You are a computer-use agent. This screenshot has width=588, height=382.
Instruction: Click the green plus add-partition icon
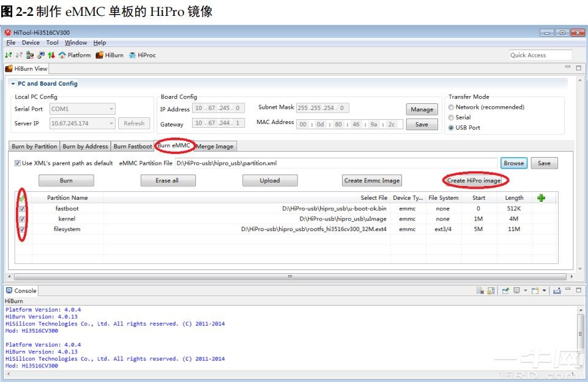(x=540, y=197)
